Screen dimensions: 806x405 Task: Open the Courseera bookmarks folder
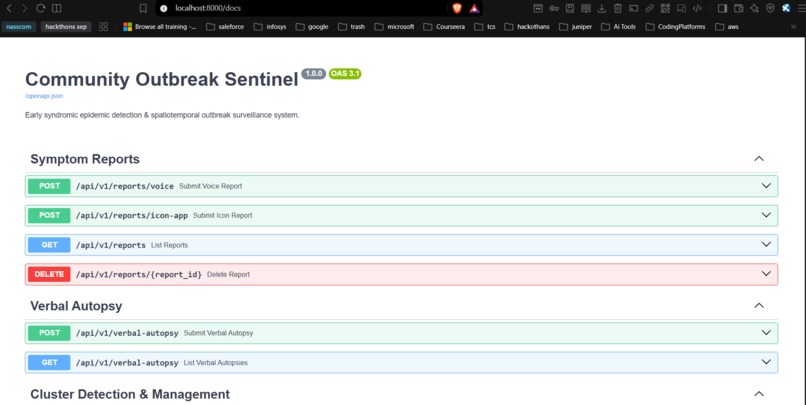pos(444,27)
